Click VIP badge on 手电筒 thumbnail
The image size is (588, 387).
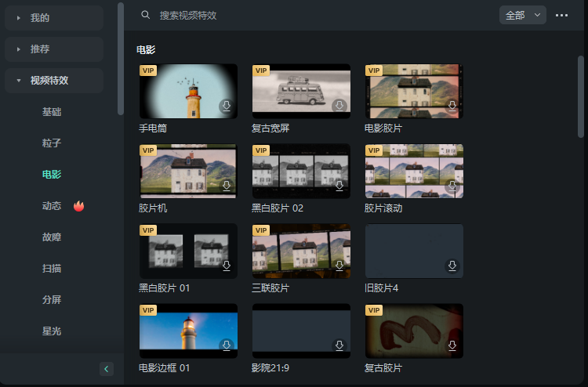point(148,71)
